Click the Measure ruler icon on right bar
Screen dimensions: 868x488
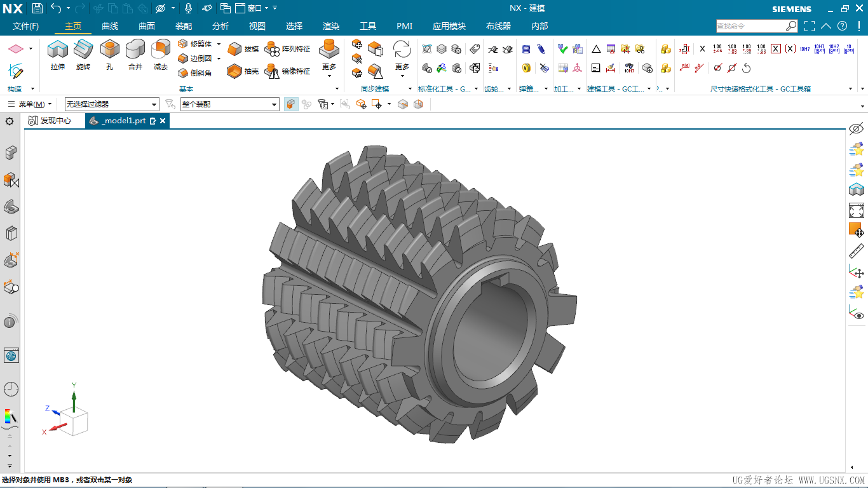tap(857, 250)
